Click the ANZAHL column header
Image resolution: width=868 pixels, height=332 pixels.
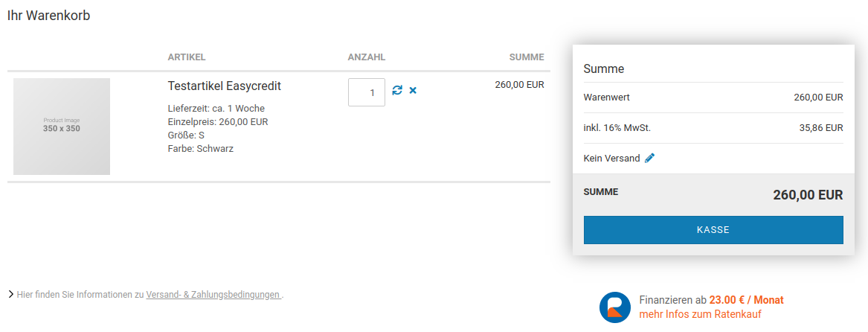[x=367, y=57]
